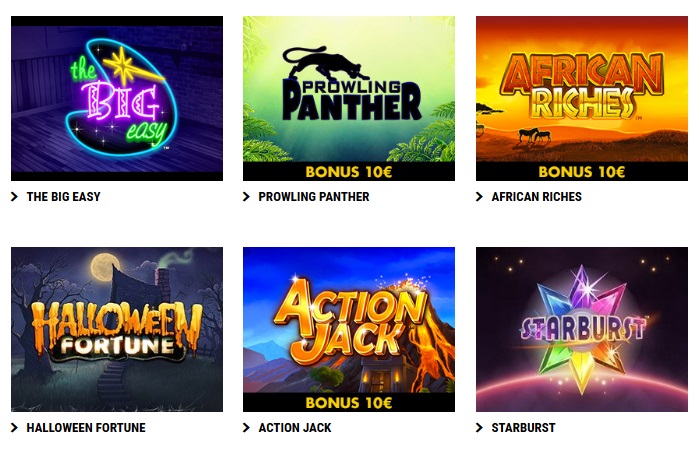
Task: Follow the STARBURST text link
Action: tap(524, 428)
